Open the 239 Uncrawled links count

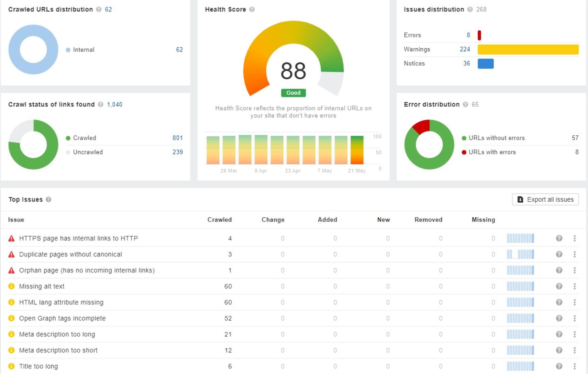pyautogui.click(x=177, y=152)
